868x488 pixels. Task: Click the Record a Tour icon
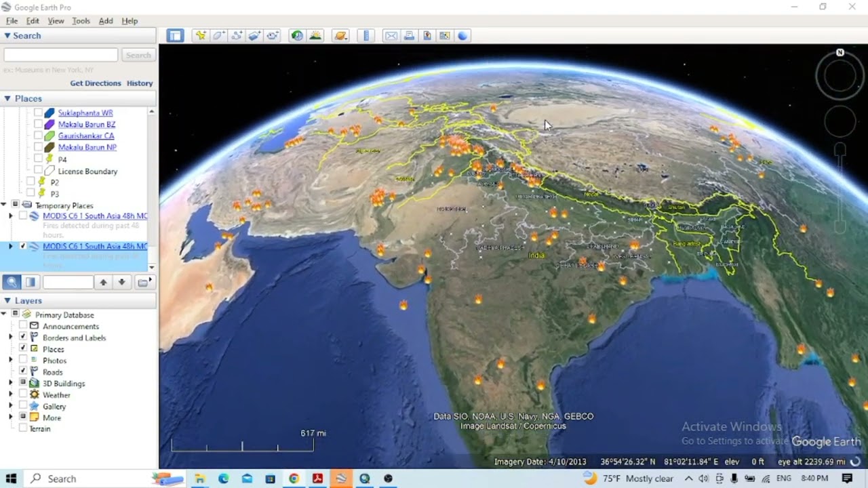click(x=273, y=36)
